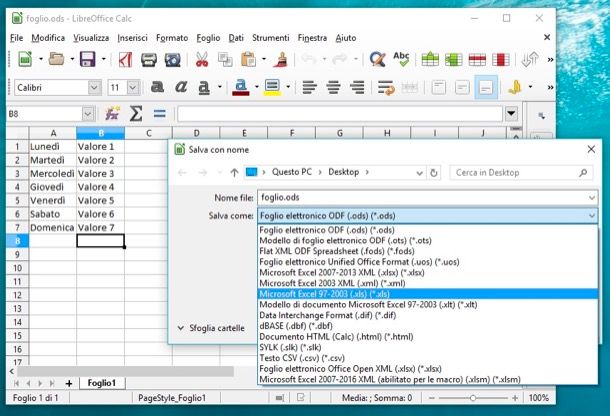Viewport: 610px width, 416px height.
Task: Toggle Underline text formatting
Action: [204, 88]
